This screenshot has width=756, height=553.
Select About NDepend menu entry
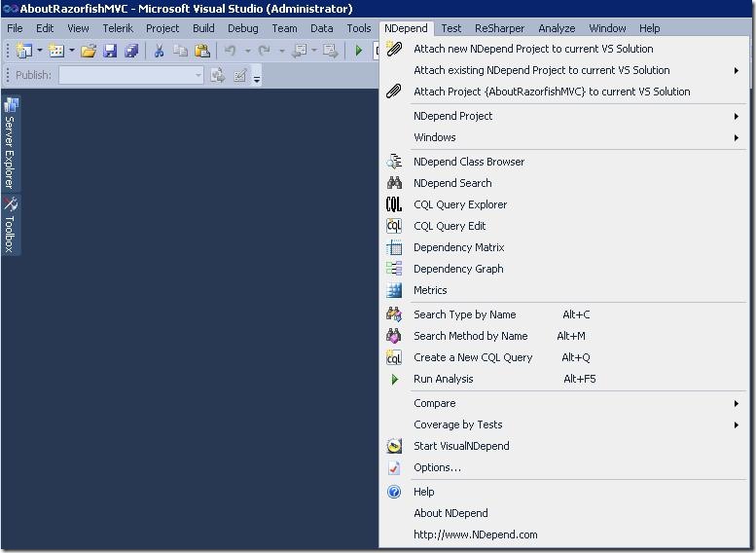(450, 513)
